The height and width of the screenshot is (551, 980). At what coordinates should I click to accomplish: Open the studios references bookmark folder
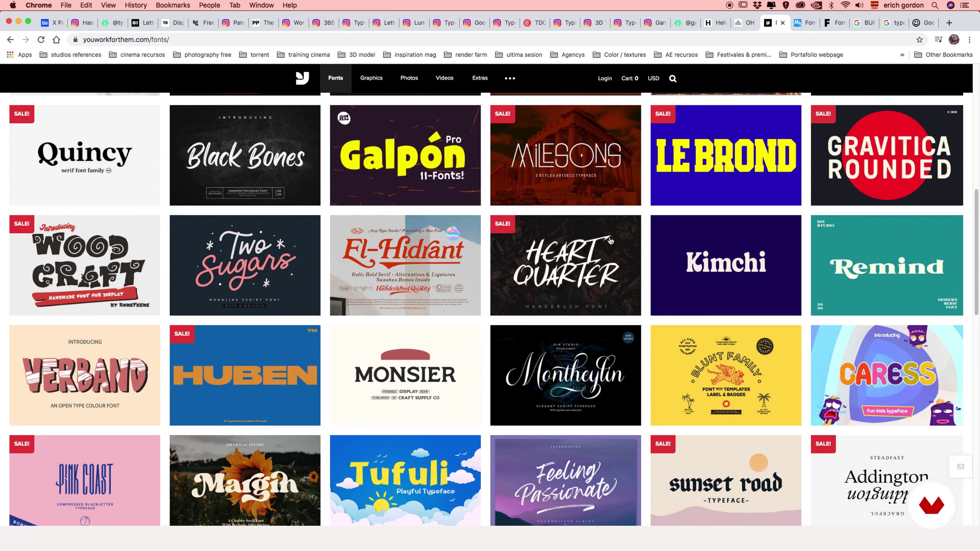(x=70, y=55)
